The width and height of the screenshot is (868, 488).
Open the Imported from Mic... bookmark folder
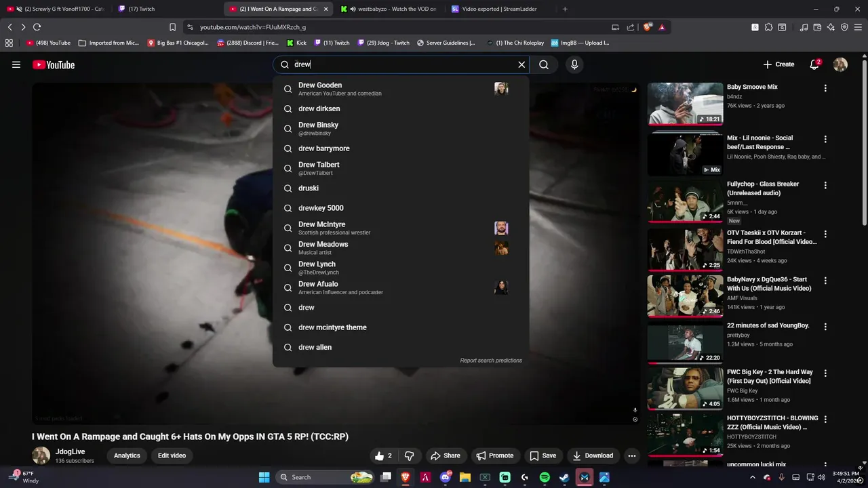(x=108, y=43)
